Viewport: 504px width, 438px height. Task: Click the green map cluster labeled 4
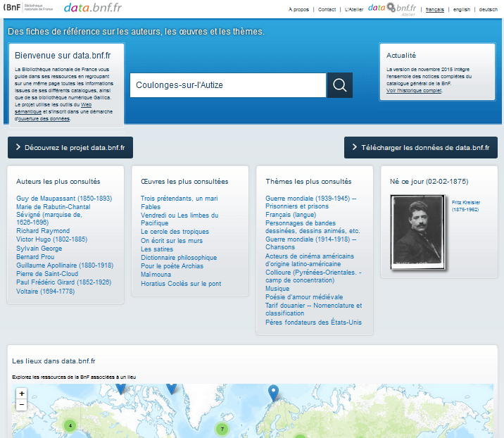click(70, 425)
